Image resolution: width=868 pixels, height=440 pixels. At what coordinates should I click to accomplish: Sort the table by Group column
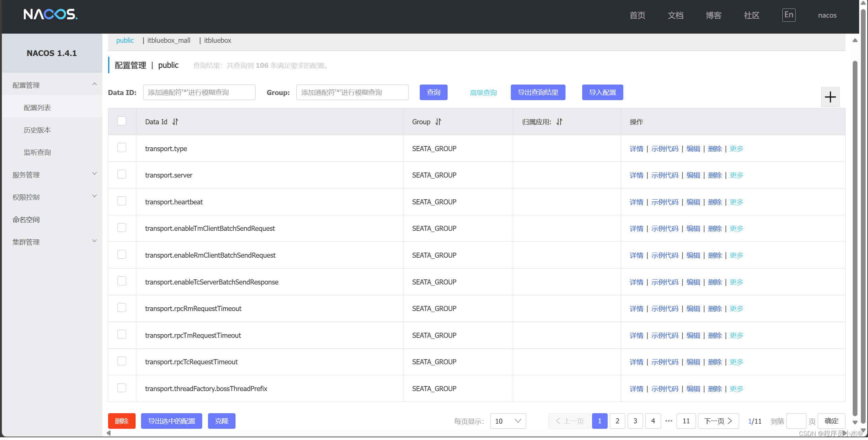click(438, 122)
